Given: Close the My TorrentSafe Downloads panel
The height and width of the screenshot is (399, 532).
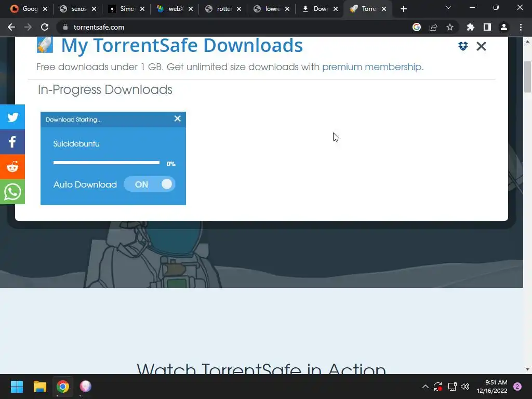Looking at the screenshot, I should (x=481, y=46).
